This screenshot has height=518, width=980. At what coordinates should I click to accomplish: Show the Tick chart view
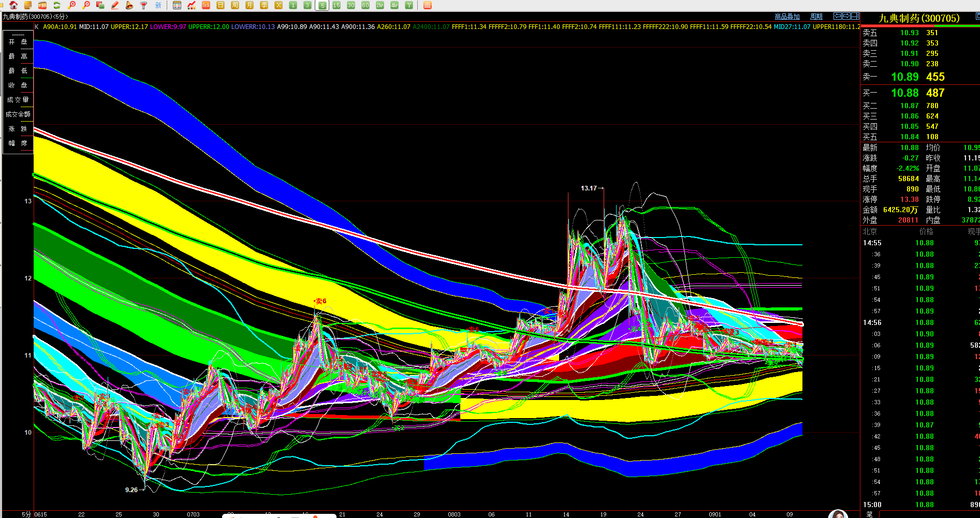tap(206, 5)
